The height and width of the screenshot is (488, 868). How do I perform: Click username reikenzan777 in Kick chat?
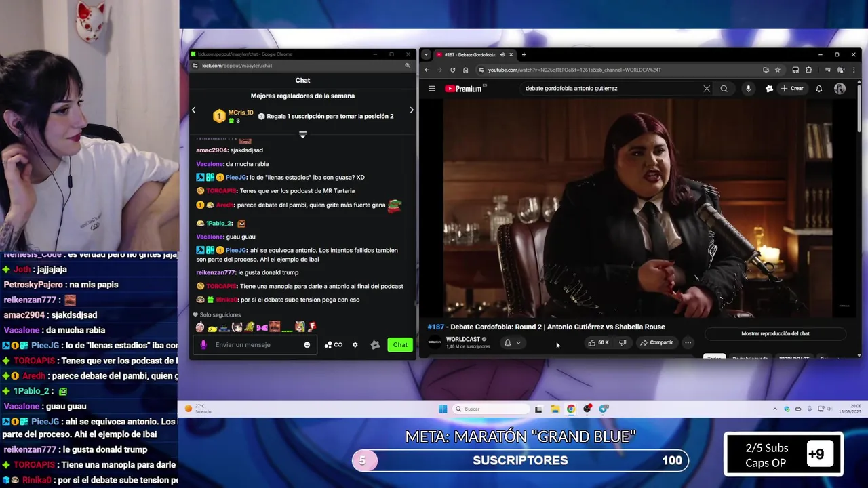[x=216, y=272]
